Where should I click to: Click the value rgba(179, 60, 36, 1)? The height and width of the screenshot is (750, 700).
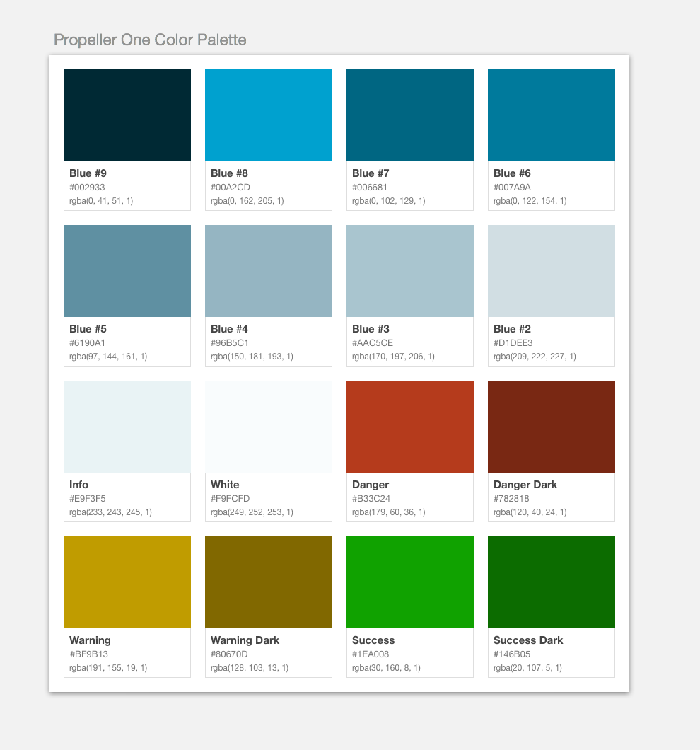tap(389, 512)
